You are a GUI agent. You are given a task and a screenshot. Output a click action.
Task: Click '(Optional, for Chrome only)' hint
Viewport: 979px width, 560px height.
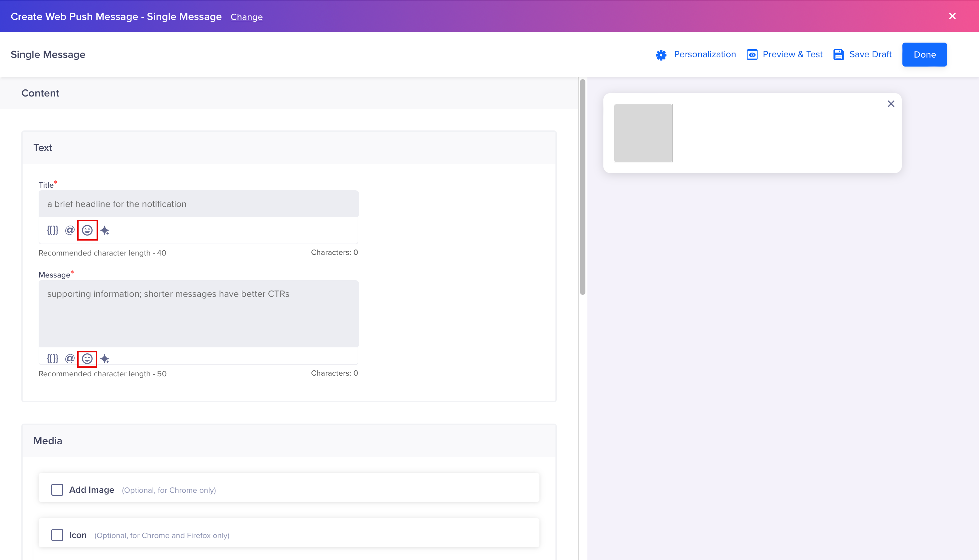169,490
